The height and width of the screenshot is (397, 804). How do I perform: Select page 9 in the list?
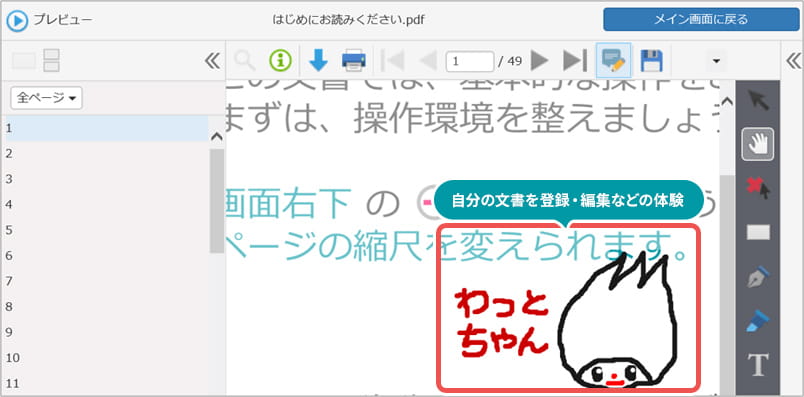point(107,332)
